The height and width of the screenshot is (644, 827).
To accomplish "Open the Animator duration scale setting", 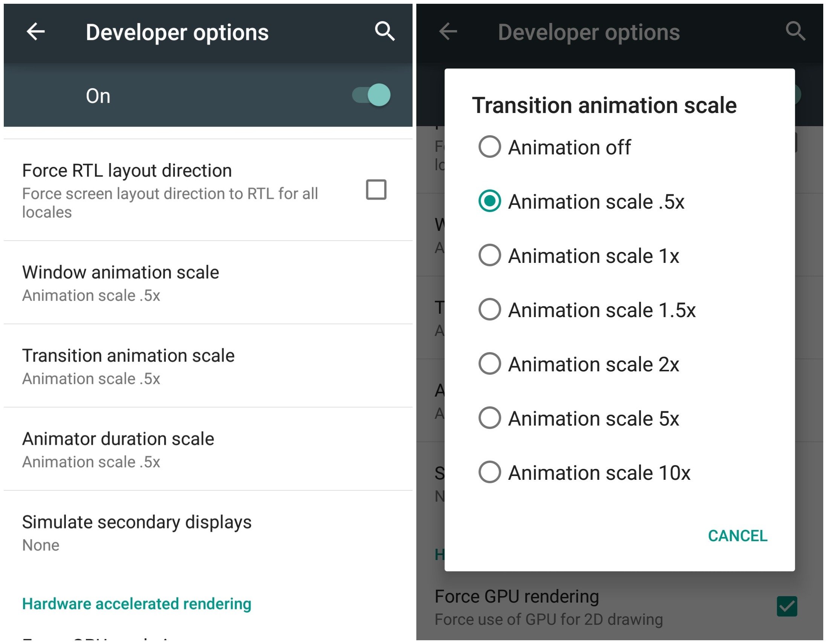I will point(208,449).
